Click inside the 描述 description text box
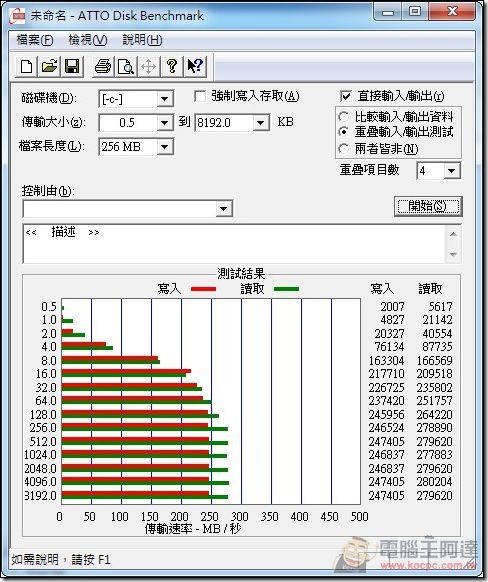This screenshot has height=582, width=488. (234, 243)
